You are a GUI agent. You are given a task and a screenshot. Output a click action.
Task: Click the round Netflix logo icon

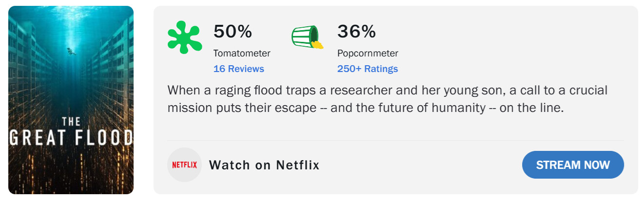coord(184,165)
